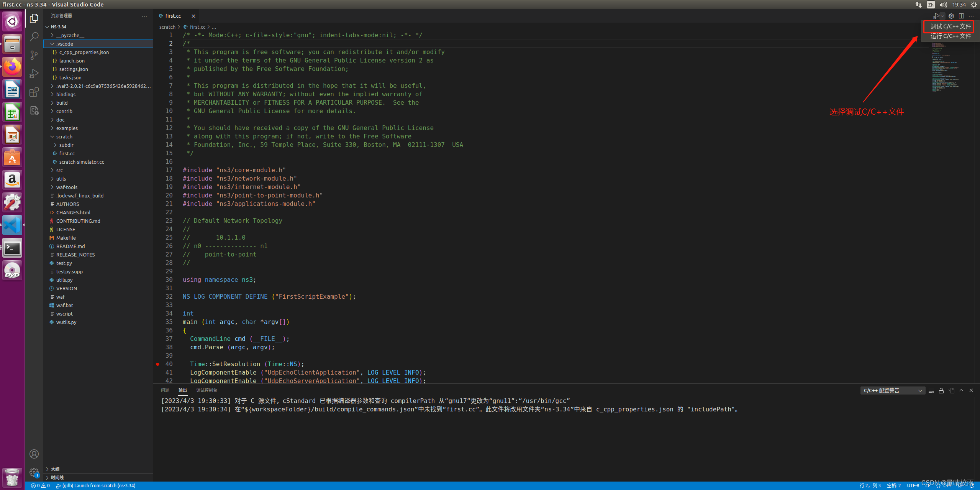
Task: Open the Manage gear in activity bar
Action: click(x=34, y=472)
